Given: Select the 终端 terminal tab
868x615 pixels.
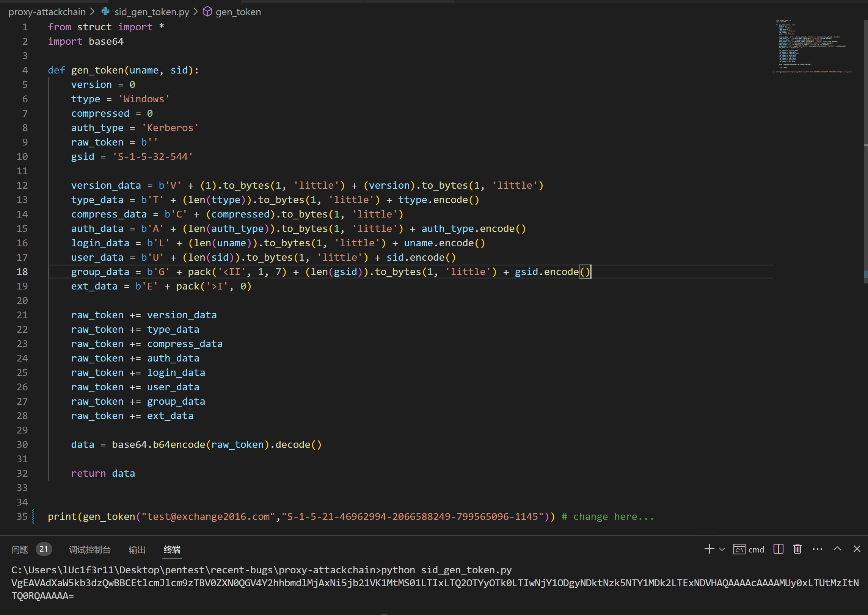Looking at the screenshot, I should (172, 549).
